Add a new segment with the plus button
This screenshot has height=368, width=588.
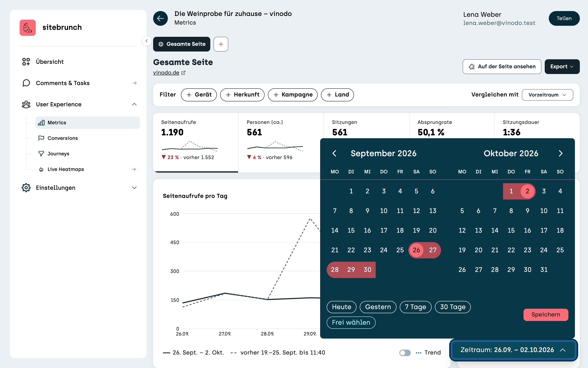pyautogui.click(x=221, y=44)
